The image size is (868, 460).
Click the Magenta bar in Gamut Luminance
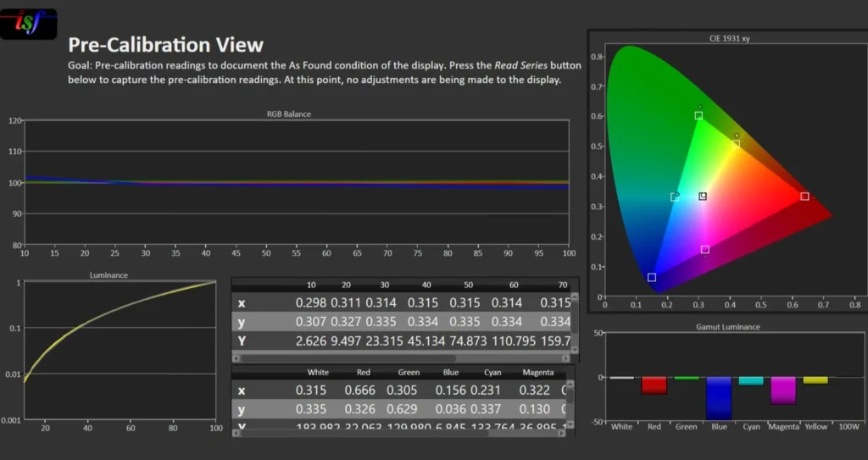coord(783,391)
